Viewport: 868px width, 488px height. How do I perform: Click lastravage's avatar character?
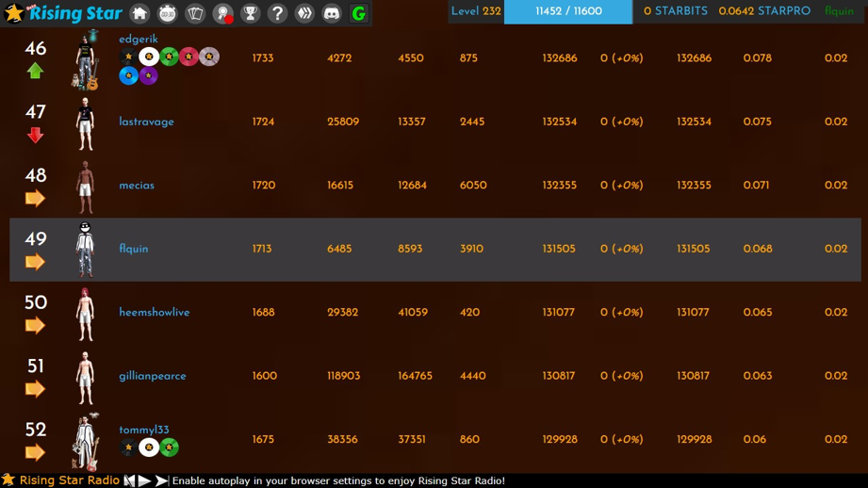(x=85, y=124)
